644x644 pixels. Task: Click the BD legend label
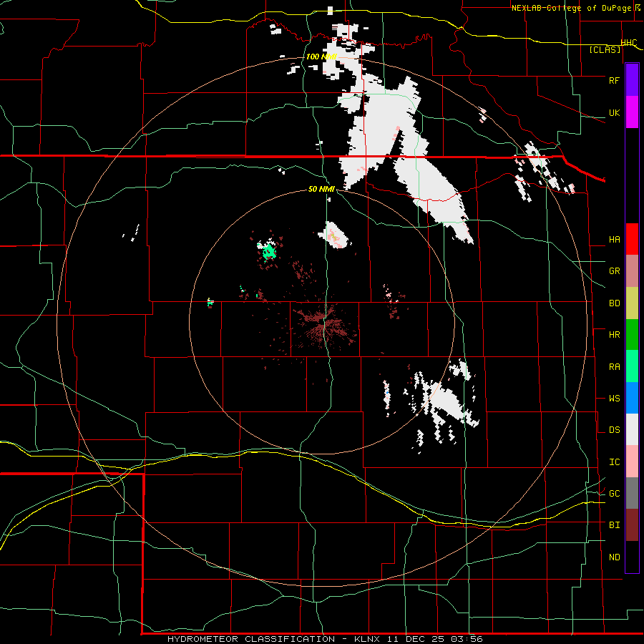[x=614, y=303]
